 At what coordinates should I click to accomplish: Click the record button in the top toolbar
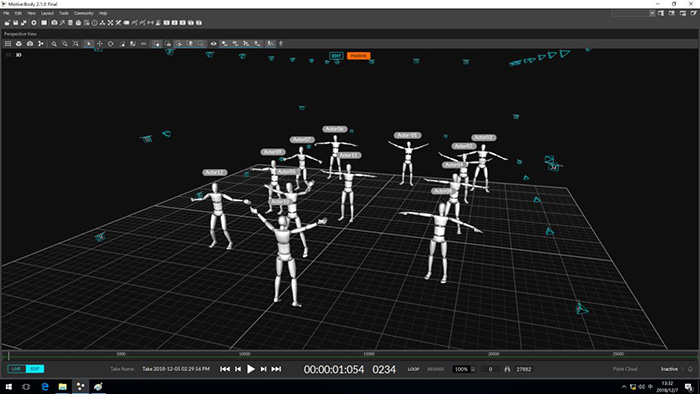click(x=34, y=23)
